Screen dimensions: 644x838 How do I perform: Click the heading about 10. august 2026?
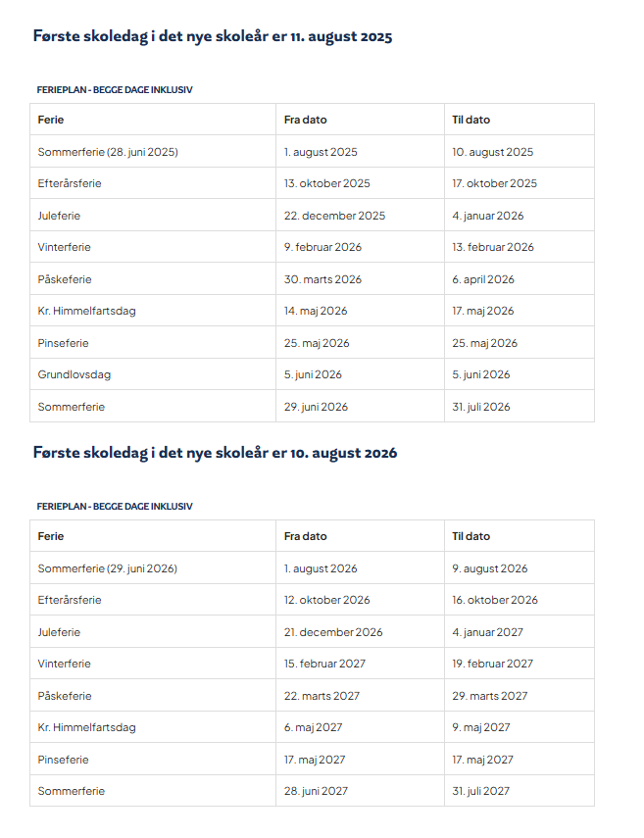click(215, 453)
